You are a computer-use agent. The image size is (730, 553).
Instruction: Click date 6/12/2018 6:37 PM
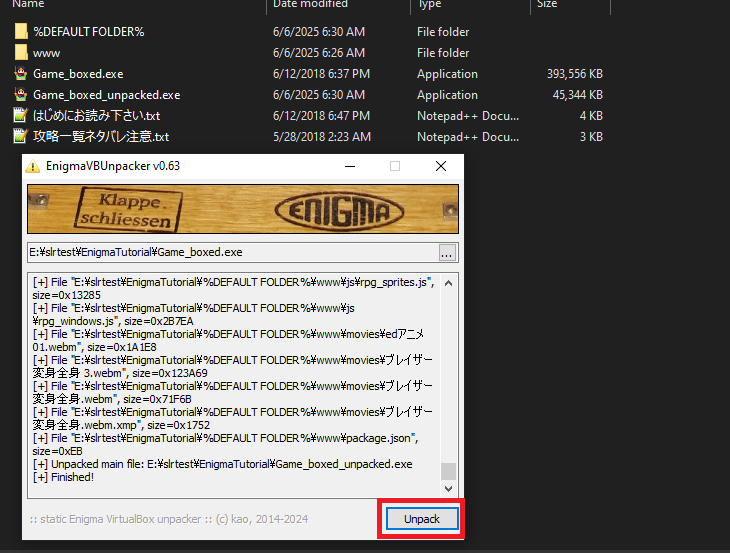[322, 74]
